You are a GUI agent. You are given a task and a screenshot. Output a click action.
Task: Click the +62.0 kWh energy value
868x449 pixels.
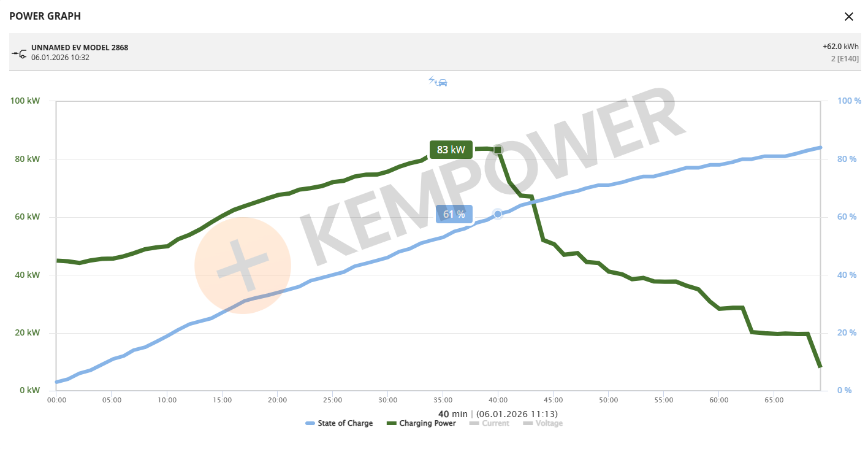click(840, 47)
